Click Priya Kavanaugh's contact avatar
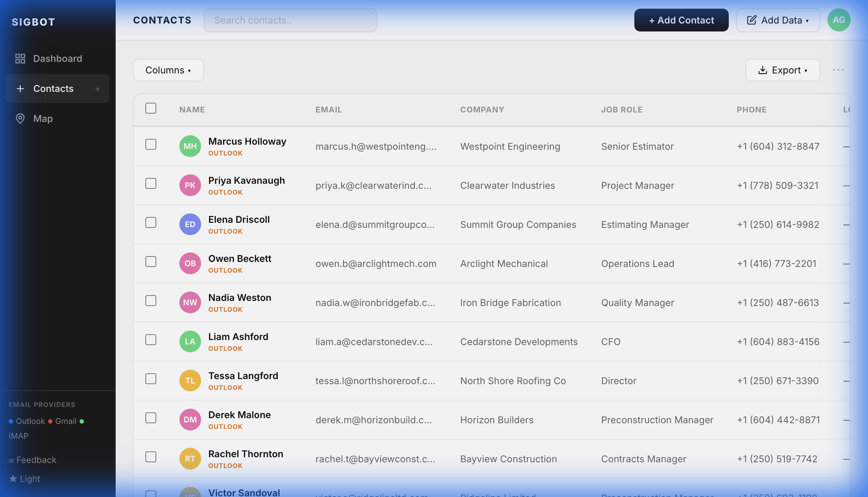 pos(190,185)
